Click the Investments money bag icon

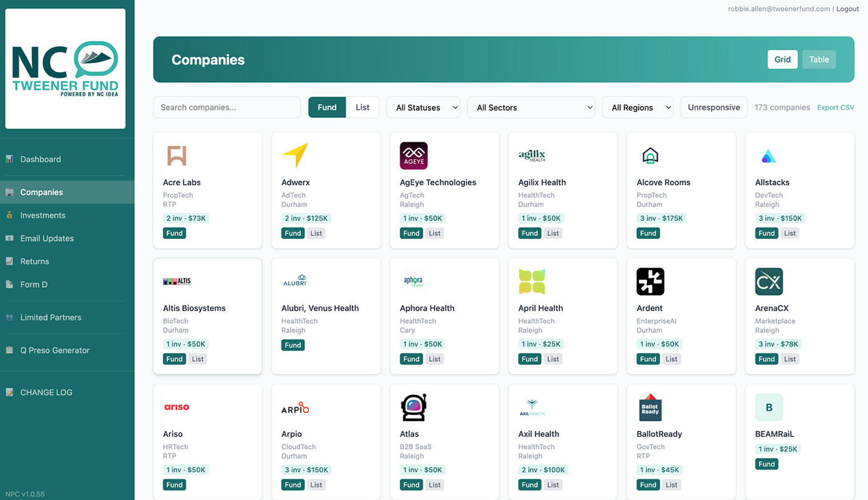point(10,215)
